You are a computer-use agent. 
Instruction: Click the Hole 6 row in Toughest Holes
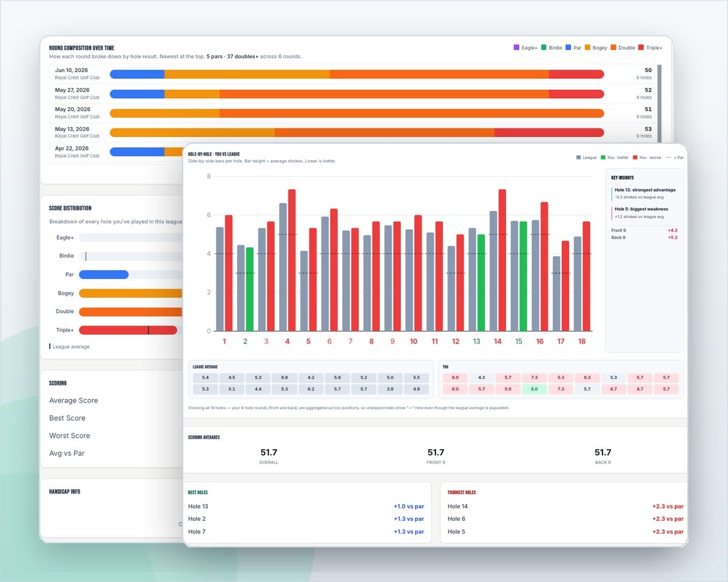point(565,519)
